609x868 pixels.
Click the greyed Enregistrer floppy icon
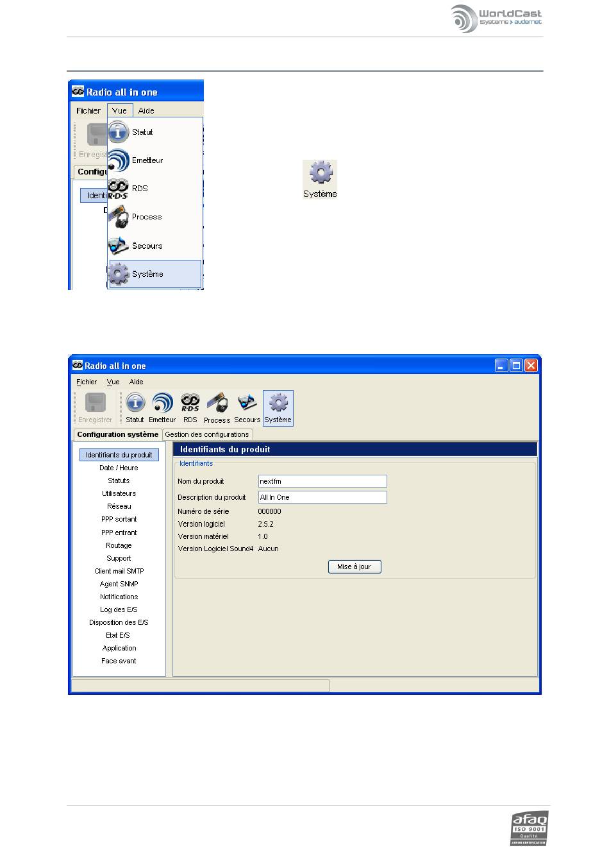(95, 407)
